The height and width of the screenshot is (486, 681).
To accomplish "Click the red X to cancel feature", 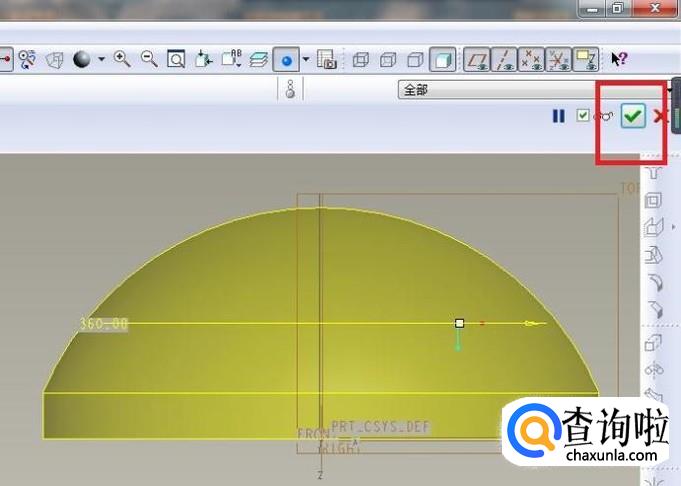I will pyautogui.click(x=659, y=116).
